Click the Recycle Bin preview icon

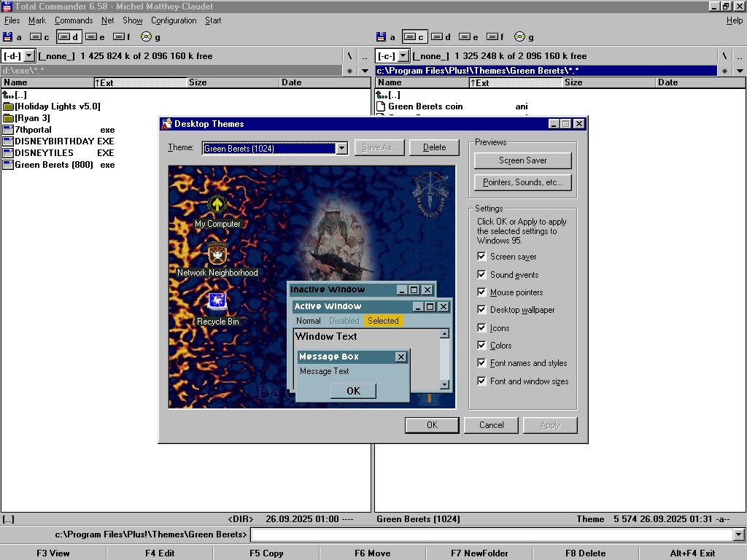point(217,303)
